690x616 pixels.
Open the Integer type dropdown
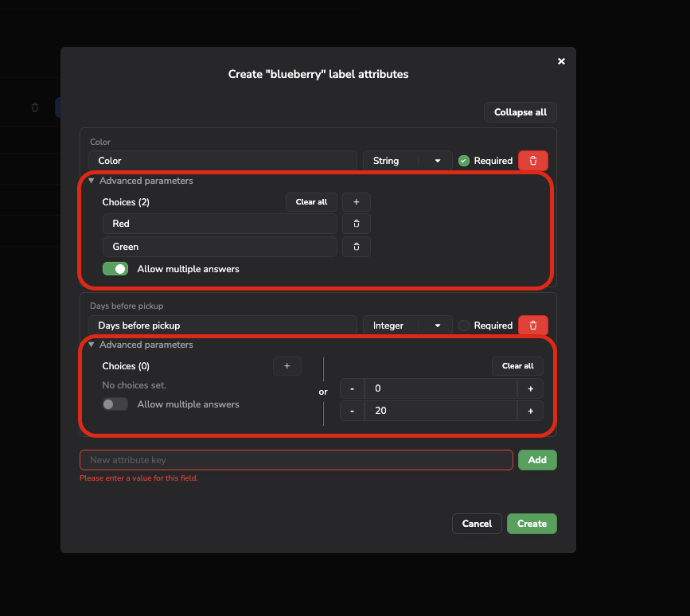pos(407,326)
